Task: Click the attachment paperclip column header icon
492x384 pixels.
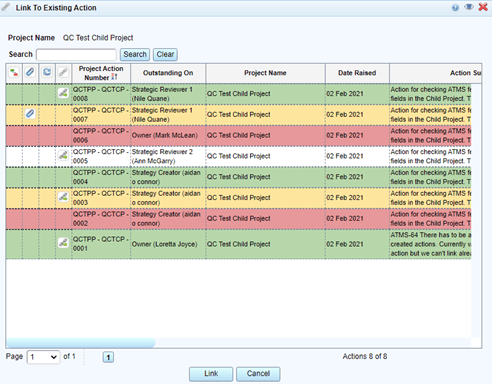Action: coord(30,72)
